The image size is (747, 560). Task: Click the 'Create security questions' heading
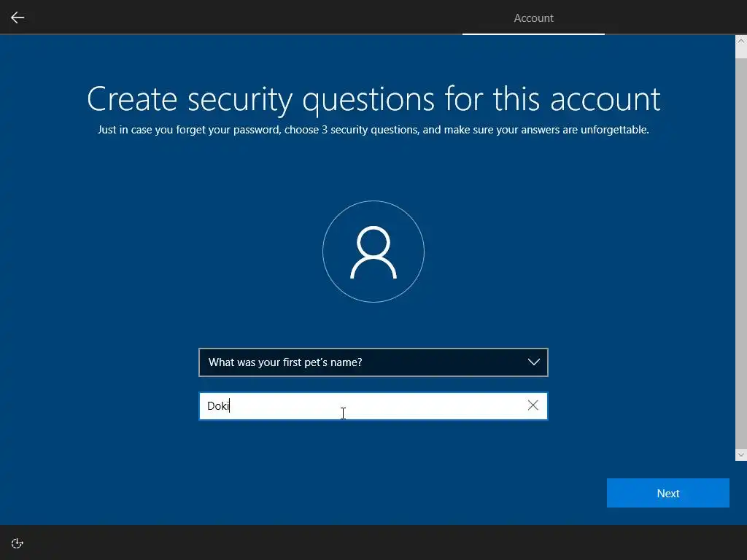coord(373,99)
